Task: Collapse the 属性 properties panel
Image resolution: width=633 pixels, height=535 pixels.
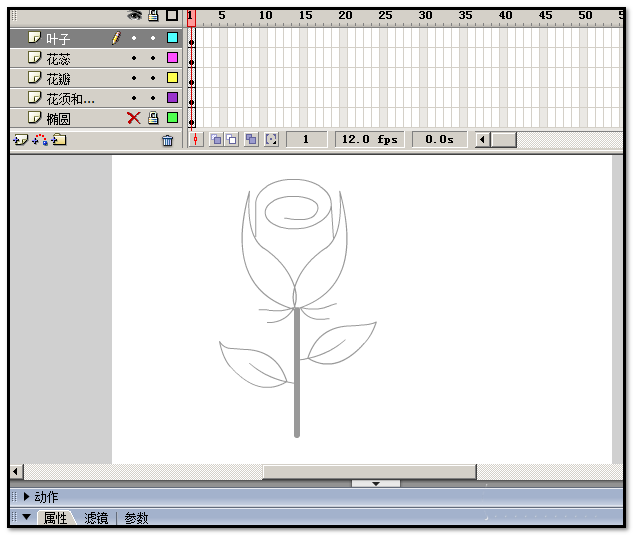Action: pos(27,517)
